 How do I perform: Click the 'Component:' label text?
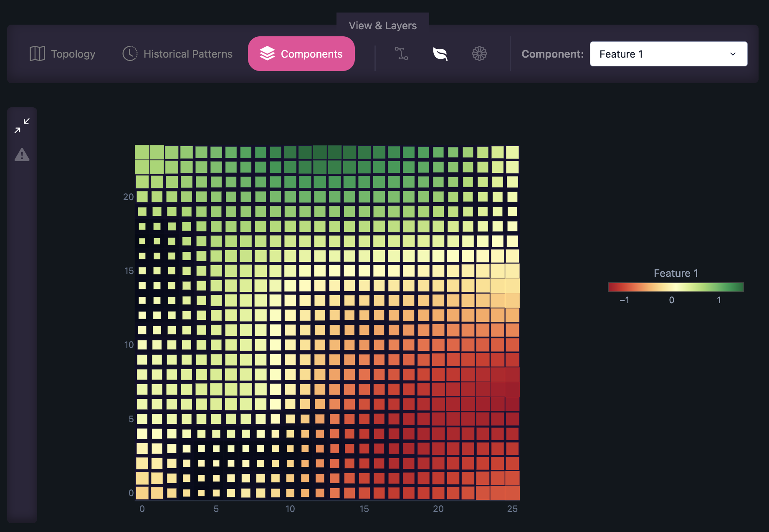552,54
